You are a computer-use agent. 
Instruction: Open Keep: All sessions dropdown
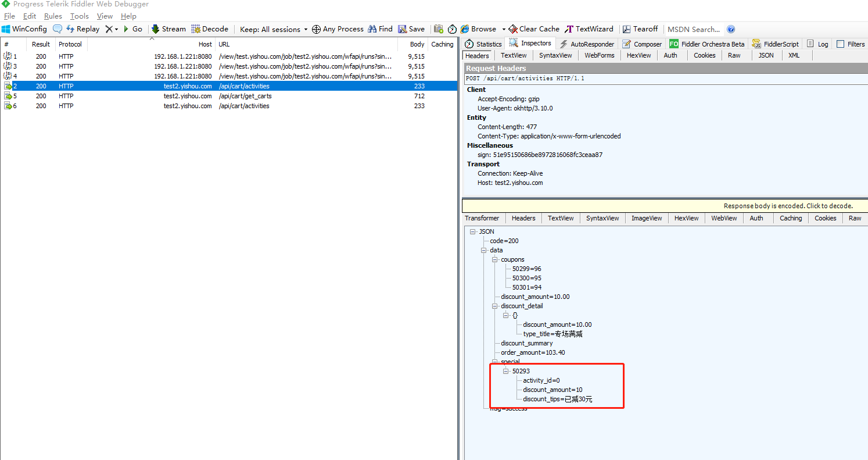tap(274, 29)
